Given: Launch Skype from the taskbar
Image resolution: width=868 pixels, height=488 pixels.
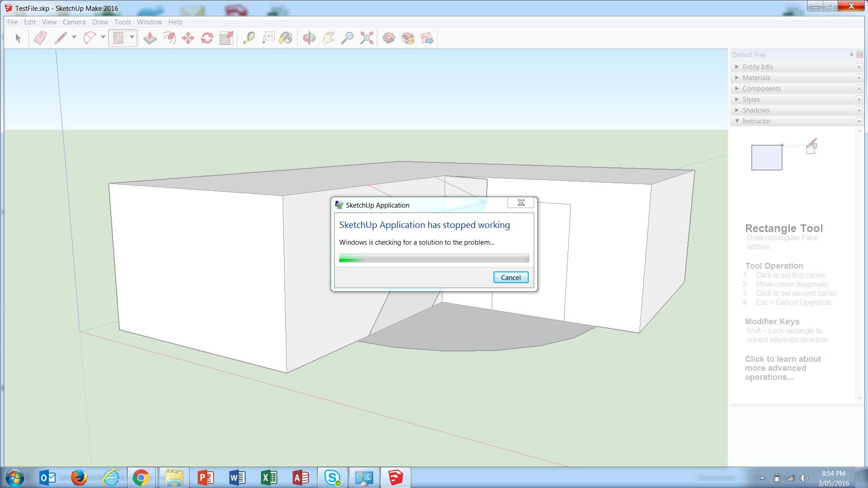Looking at the screenshot, I should tap(332, 477).
